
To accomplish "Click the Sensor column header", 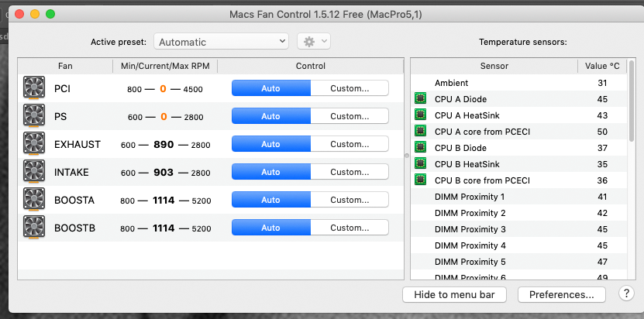I will point(494,66).
